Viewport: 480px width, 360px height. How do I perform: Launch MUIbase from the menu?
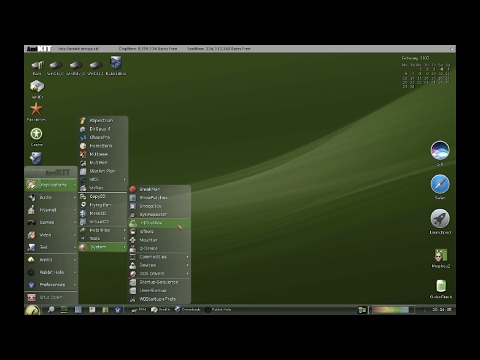(x=103, y=154)
